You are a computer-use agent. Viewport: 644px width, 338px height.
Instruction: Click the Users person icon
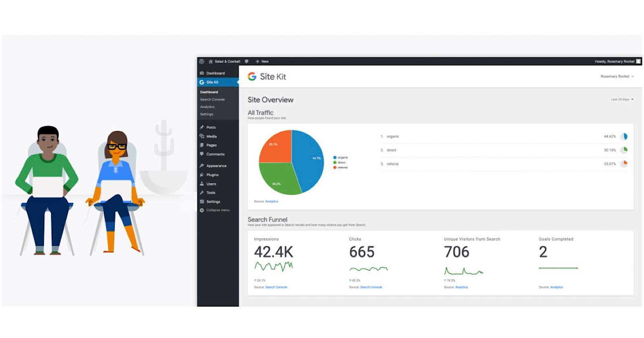tap(202, 183)
